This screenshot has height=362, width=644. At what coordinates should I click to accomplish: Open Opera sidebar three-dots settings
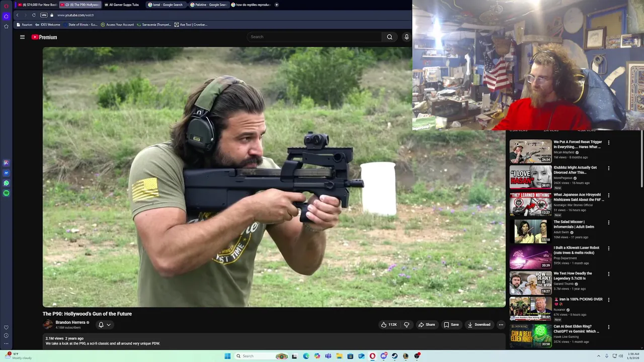coord(6,344)
